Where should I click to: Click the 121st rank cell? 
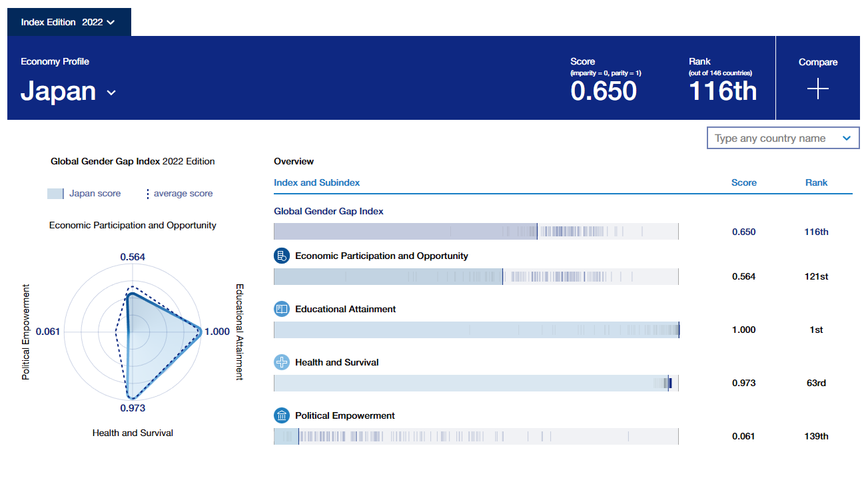pos(816,276)
